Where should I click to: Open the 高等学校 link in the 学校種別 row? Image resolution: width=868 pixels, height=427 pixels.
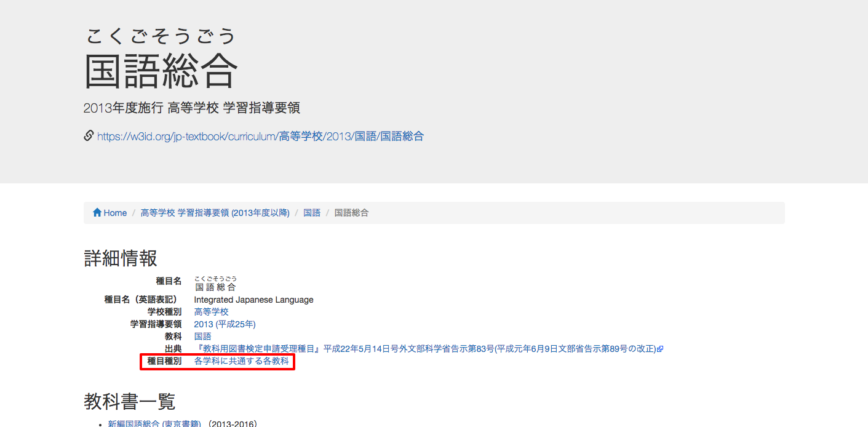(x=210, y=311)
